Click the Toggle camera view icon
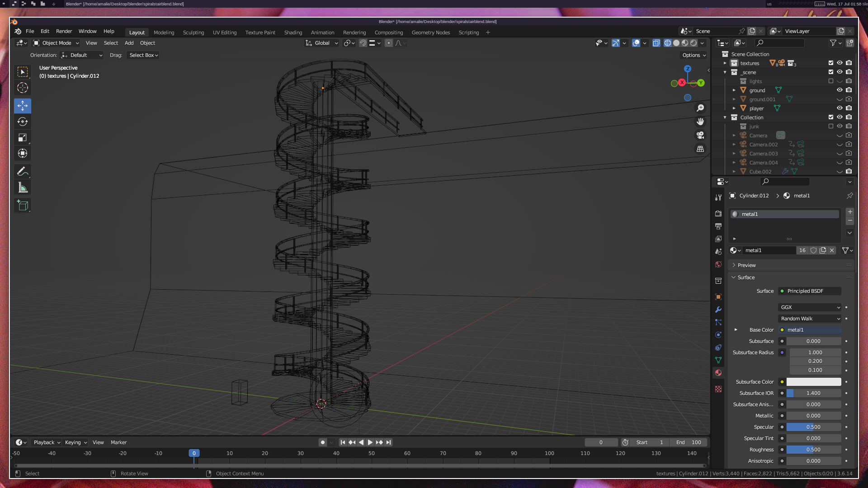The height and width of the screenshot is (488, 868). [700, 135]
